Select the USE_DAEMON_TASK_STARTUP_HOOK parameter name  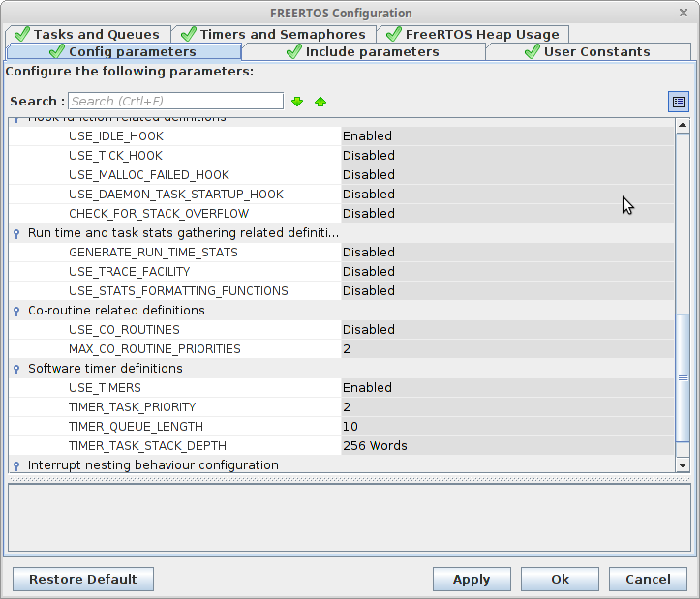pos(176,195)
